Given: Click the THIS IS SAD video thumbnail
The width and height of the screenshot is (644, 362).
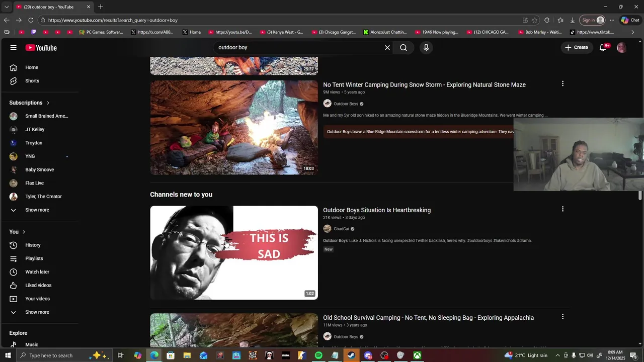Looking at the screenshot, I should click(234, 252).
